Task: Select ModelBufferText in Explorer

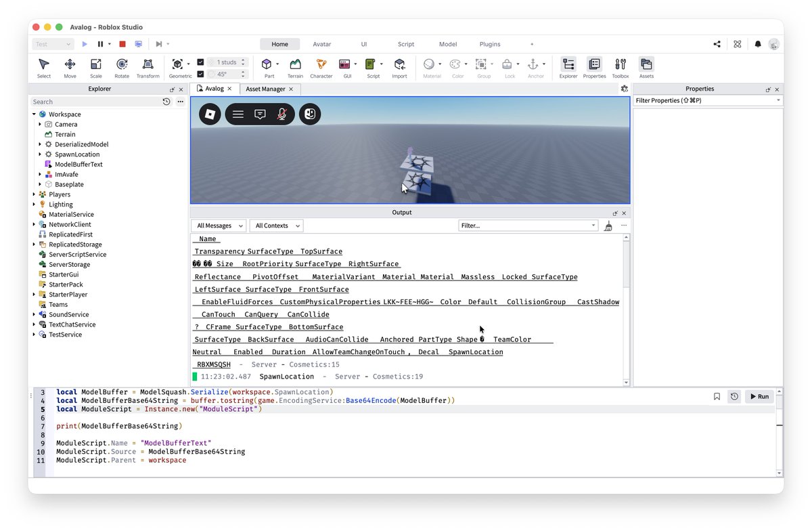Action: [x=78, y=165]
